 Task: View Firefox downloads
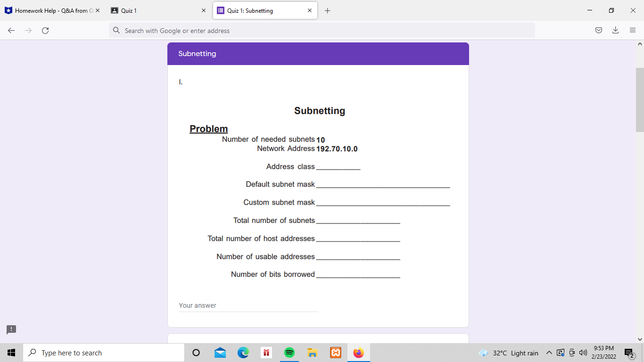[x=615, y=30]
